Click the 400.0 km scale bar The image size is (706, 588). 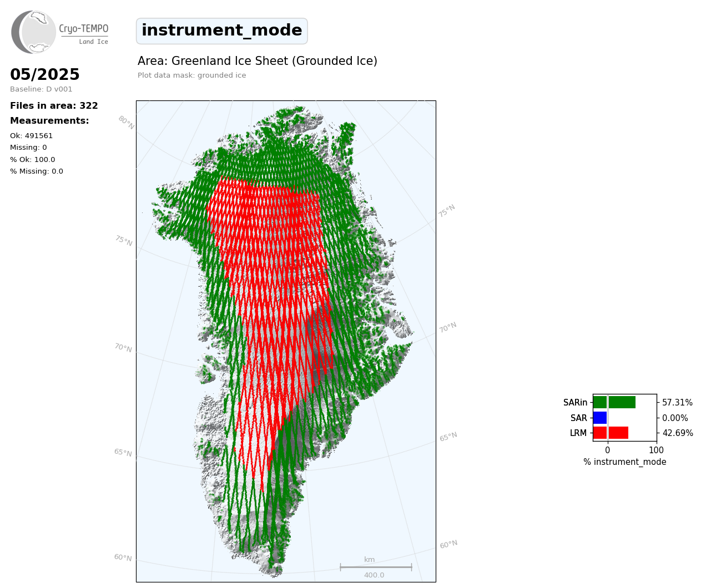click(376, 567)
